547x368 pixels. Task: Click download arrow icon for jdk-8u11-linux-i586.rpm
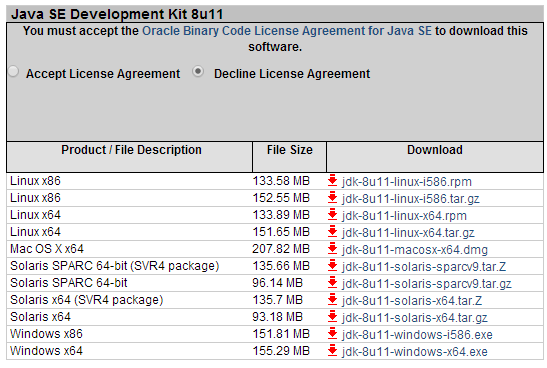[332, 181]
